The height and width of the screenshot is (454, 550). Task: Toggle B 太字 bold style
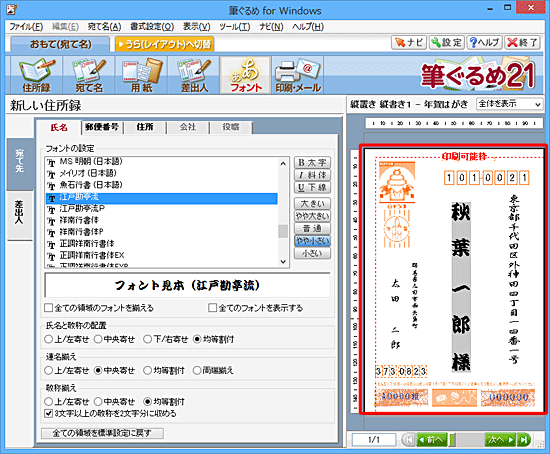312,163
